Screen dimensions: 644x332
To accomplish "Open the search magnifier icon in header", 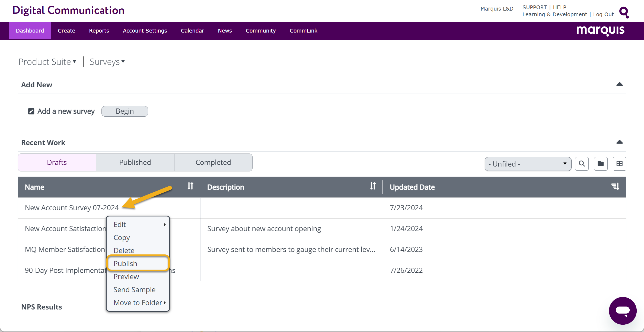I will pyautogui.click(x=624, y=12).
